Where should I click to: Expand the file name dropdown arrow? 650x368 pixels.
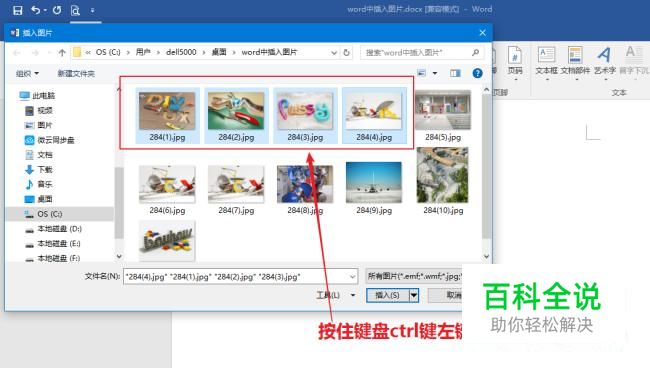tap(352, 276)
